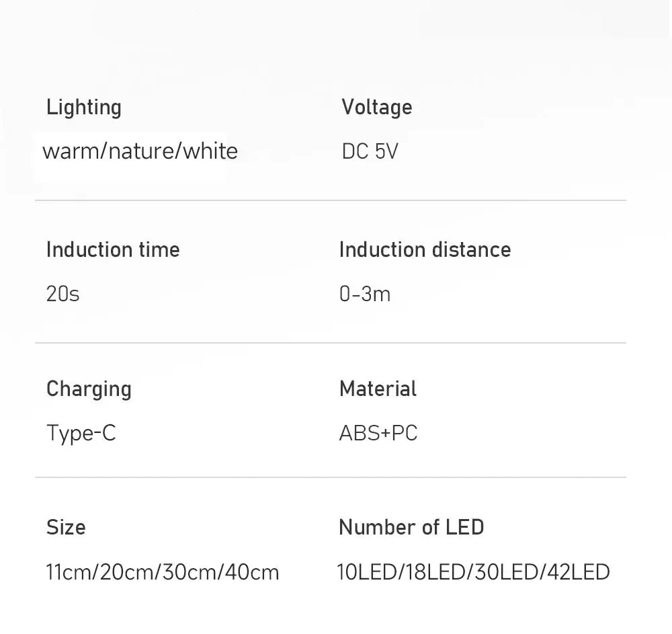Click the 42LED count text
The image size is (672, 634).
tap(579, 572)
